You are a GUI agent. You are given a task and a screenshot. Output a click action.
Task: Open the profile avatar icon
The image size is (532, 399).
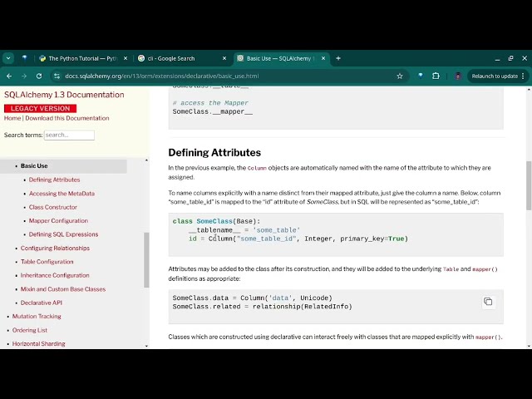(458, 76)
